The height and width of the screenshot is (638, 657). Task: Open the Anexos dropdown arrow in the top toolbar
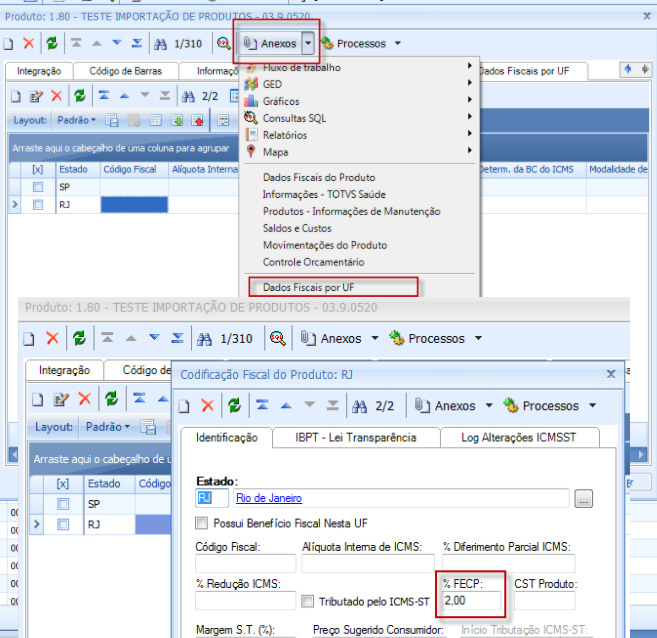pos(308,43)
